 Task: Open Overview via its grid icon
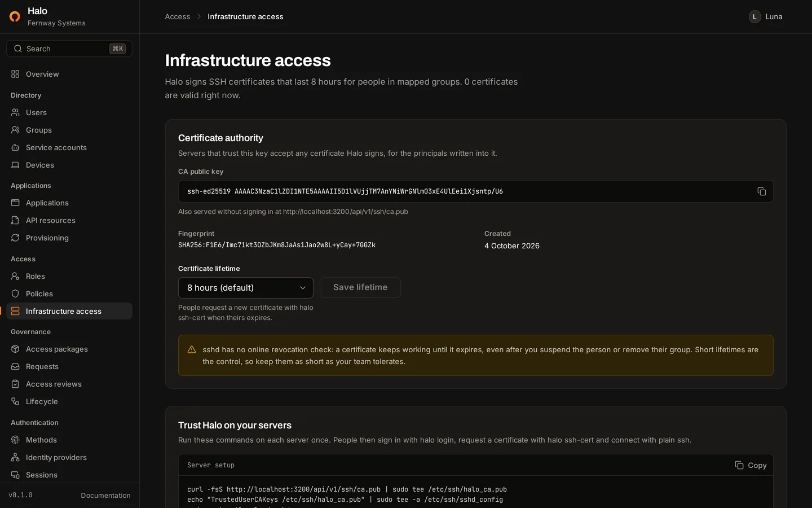point(15,74)
